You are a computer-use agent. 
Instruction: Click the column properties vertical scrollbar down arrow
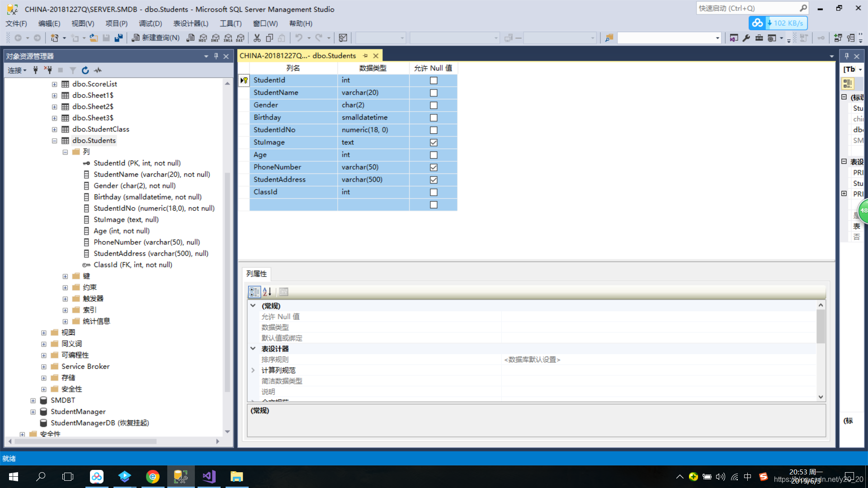pos(821,397)
